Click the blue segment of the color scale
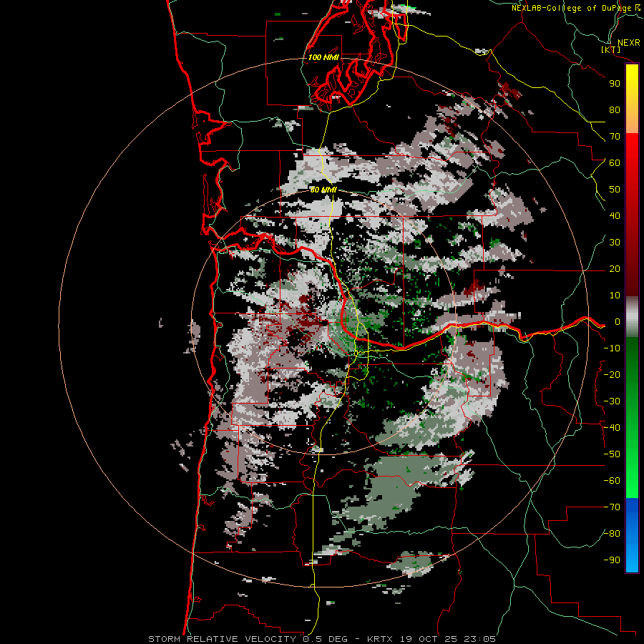644x644 pixels. [632, 535]
